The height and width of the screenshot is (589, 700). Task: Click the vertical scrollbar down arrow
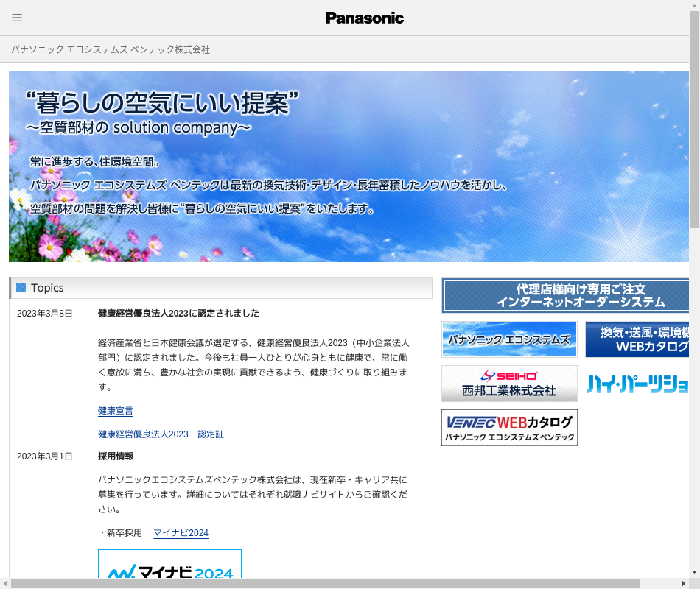tap(694, 571)
